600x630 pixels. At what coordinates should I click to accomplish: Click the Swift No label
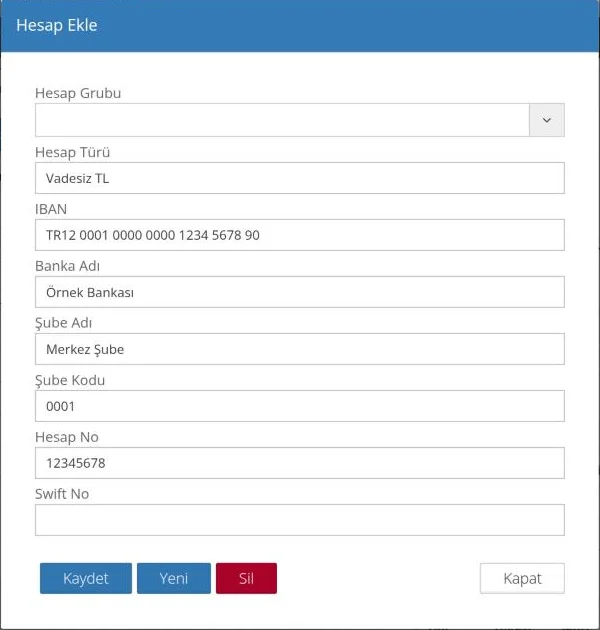pyautogui.click(x=62, y=494)
